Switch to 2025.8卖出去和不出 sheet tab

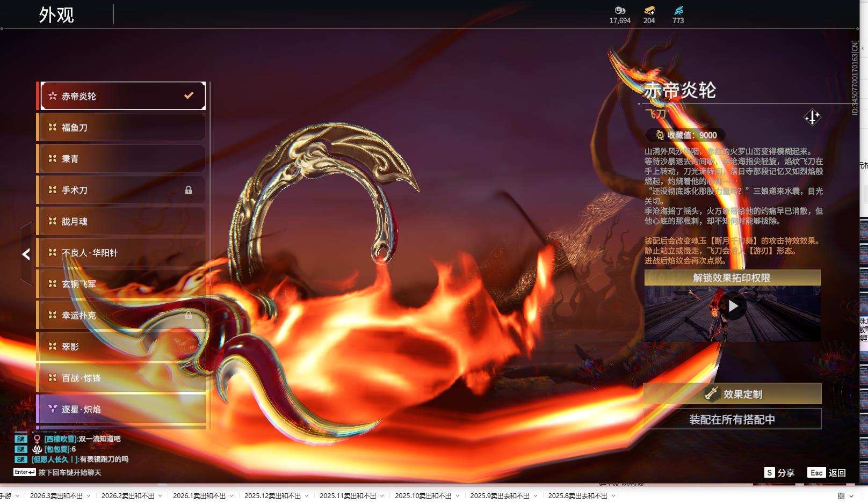pyautogui.click(x=578, y=496)
